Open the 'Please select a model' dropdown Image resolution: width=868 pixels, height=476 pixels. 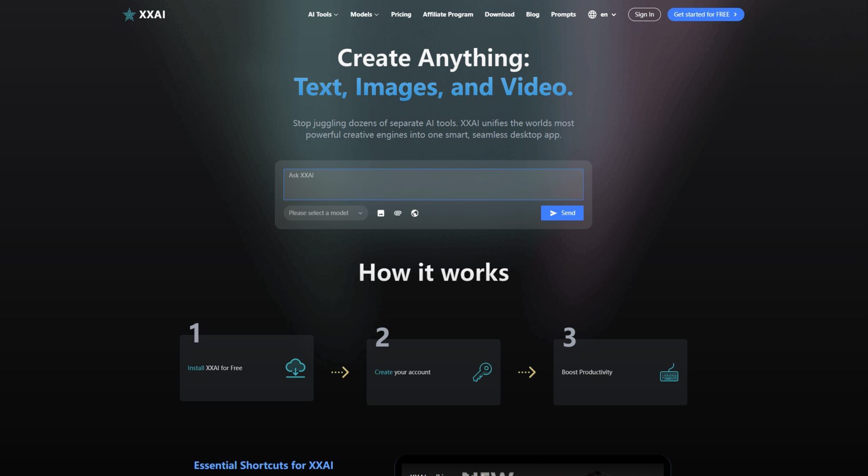[325, 213]
